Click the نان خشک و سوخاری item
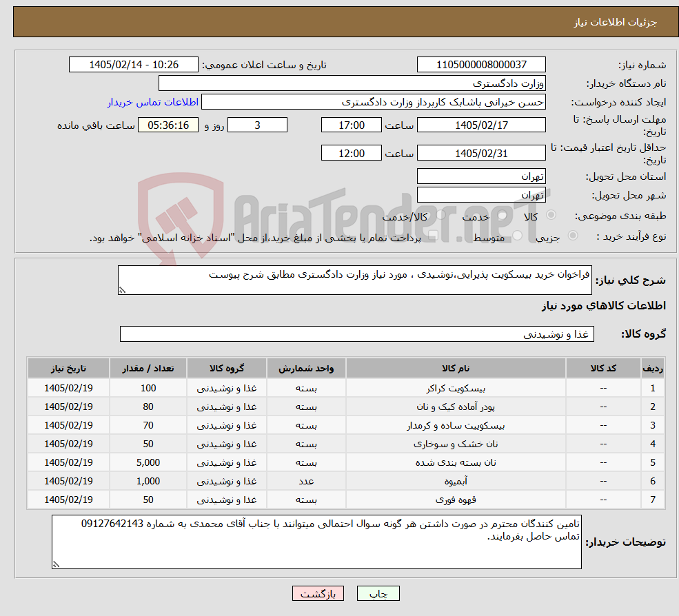 (x=456, y=444)
